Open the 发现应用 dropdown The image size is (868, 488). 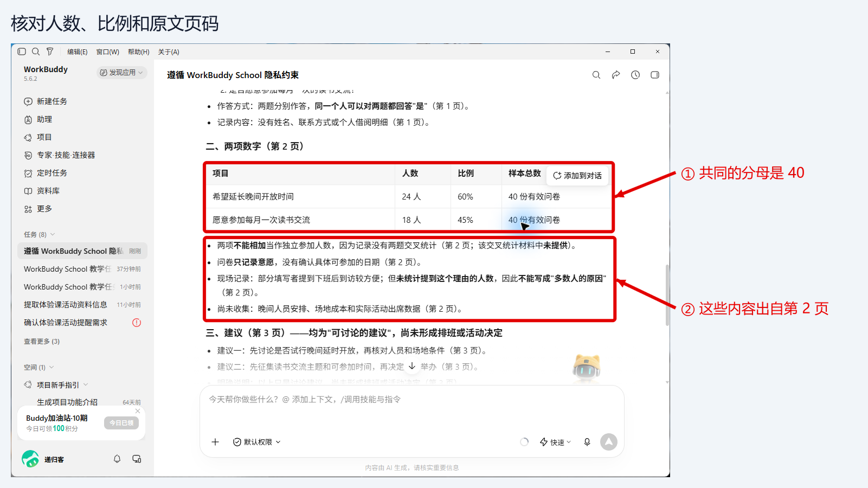122,73
